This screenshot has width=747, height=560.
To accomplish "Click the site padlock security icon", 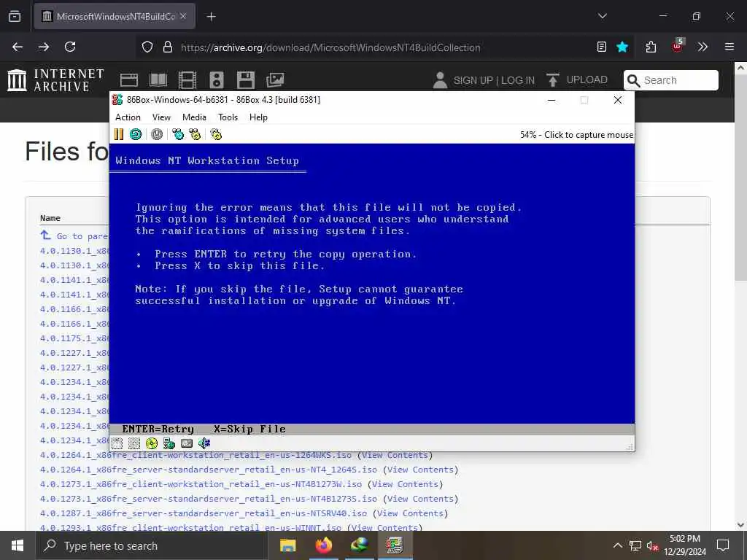I will pos(168,47).
